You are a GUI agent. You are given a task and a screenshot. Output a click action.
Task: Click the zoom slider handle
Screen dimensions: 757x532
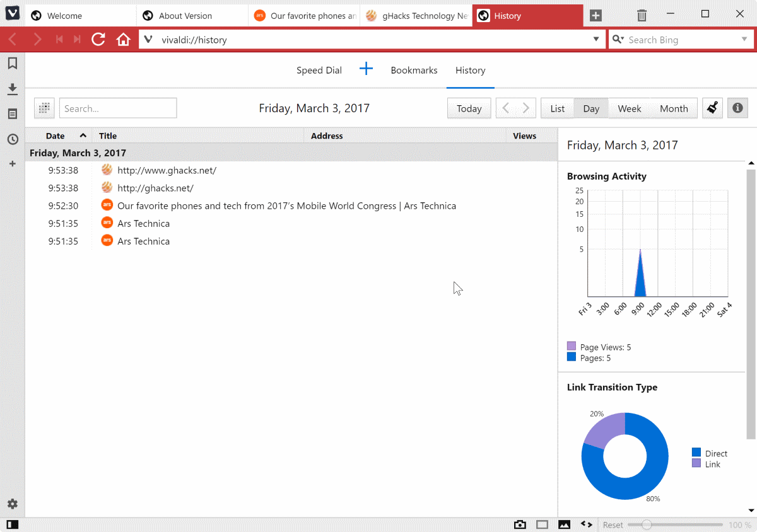(646, 524)
